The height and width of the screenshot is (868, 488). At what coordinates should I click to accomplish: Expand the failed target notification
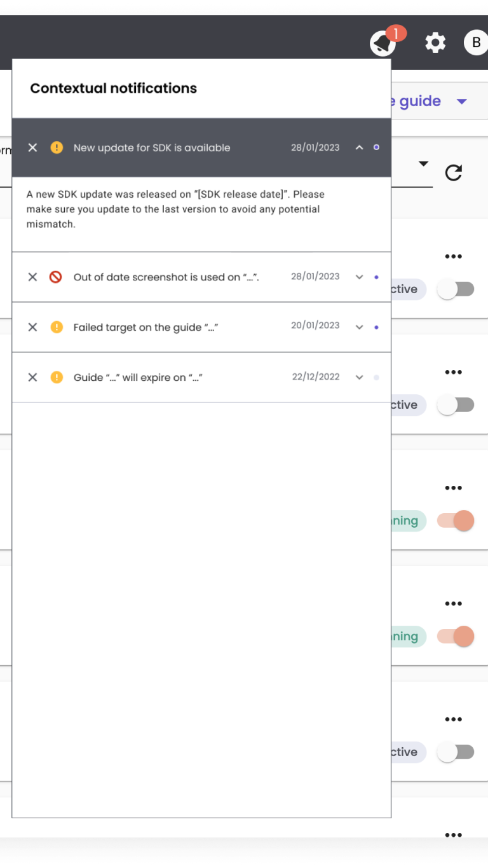click(x=359, y=327)
